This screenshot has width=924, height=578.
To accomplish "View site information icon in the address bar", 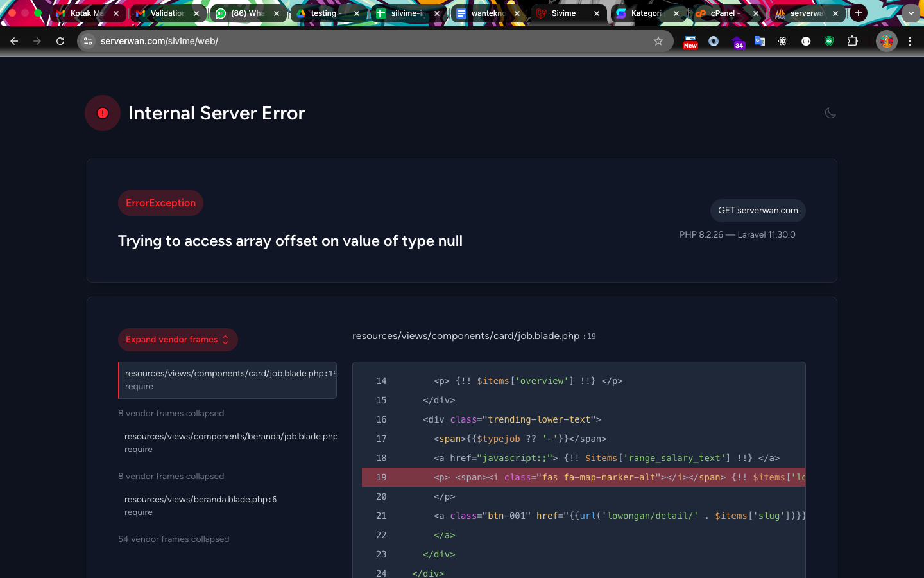I will coord(89,41).
